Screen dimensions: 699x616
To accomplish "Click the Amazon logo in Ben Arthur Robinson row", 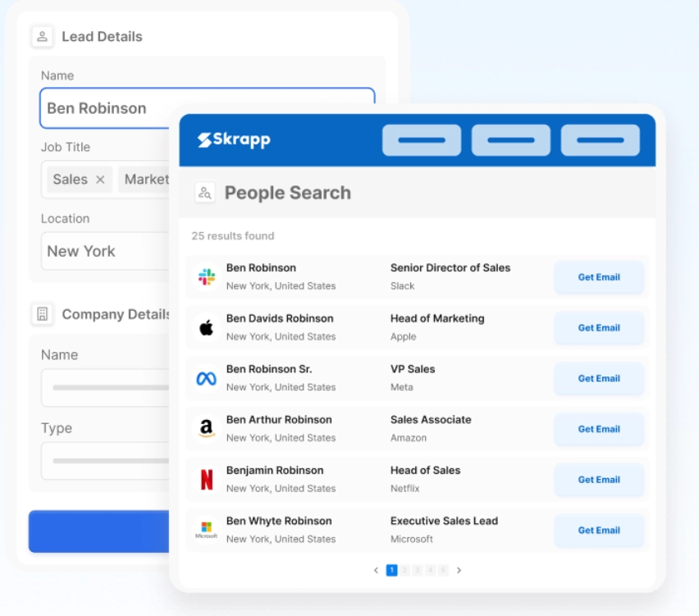I will click(x=207, y=429).
